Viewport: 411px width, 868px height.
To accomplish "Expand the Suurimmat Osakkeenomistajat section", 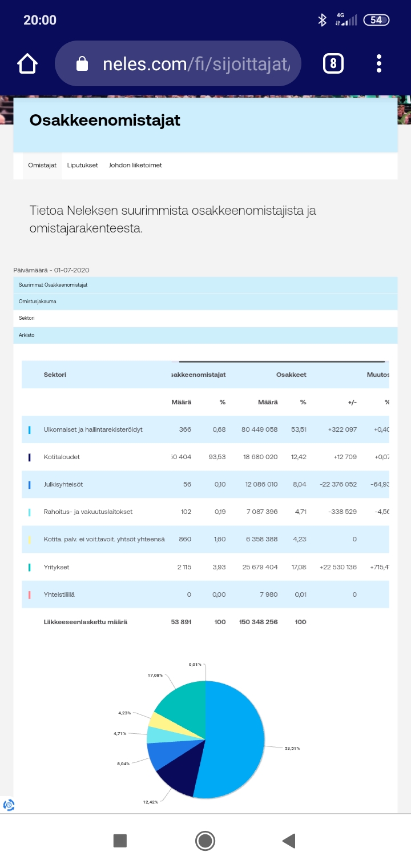I will click(x=205, y=285).
